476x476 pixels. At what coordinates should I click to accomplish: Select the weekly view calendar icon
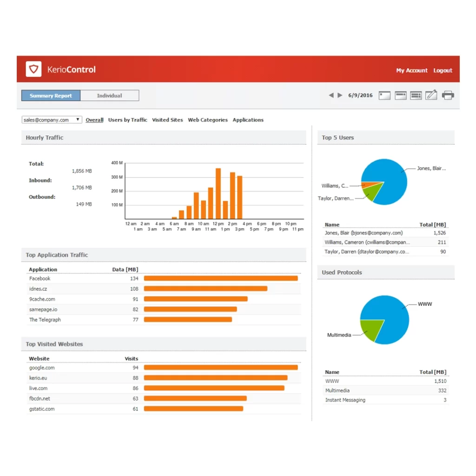401,95
